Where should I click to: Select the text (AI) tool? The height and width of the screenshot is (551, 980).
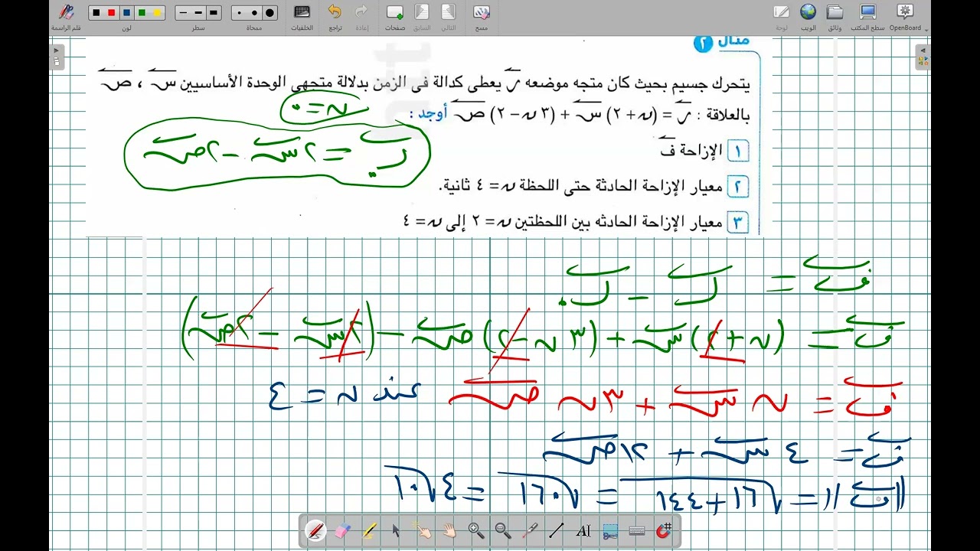coord(583,530)
